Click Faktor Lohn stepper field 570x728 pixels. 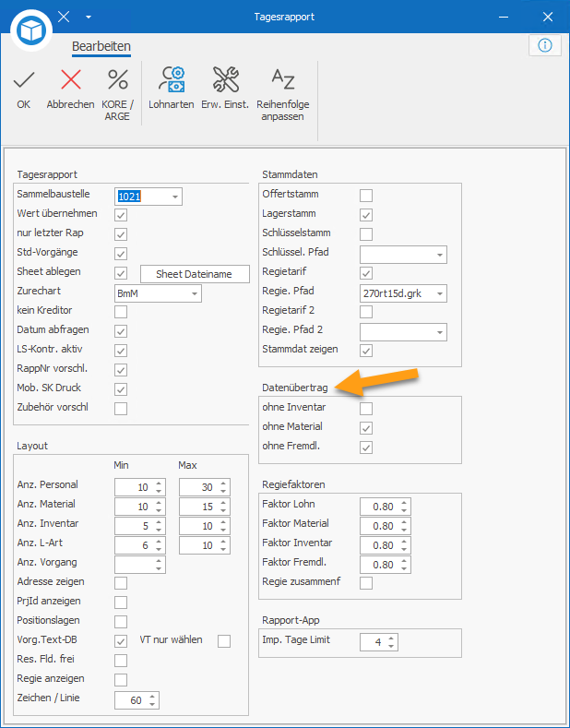tap(386, 507)
